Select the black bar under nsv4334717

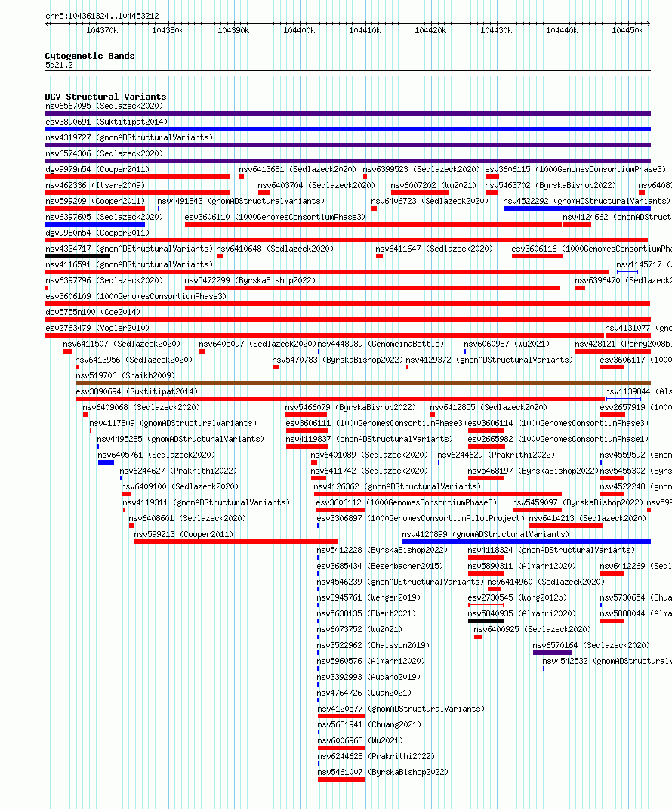point(77,256)
